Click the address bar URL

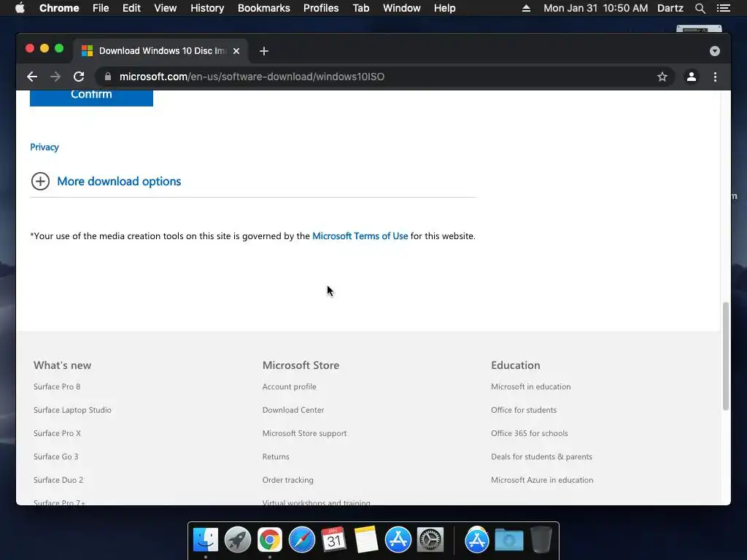[252, 77]
